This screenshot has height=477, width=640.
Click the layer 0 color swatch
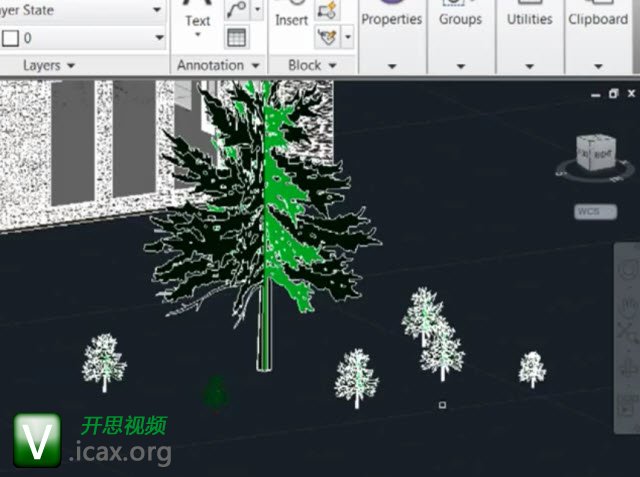(x=10, y=38)
